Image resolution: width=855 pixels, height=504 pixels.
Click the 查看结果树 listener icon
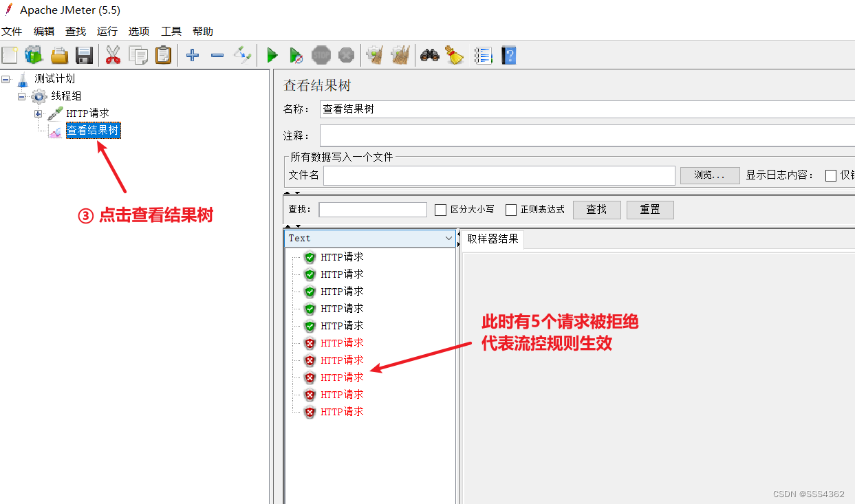point(55,131)
